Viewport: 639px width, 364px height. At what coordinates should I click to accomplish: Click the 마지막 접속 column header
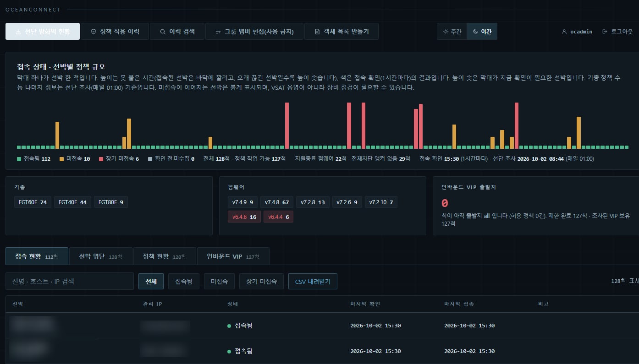(x=459, y=304)
